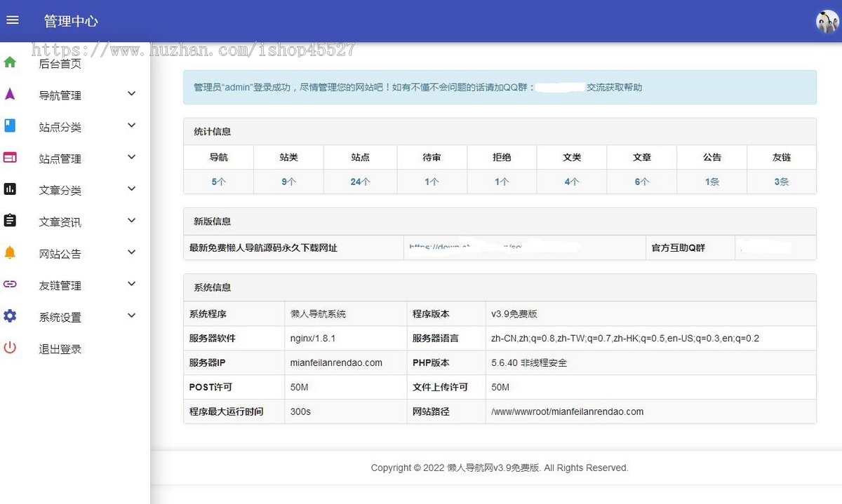Image resolution: width=842 pixels, height=504 pixels.
Task: Click the 服务器语言 zh-CN value
Action: coord(625,339)
